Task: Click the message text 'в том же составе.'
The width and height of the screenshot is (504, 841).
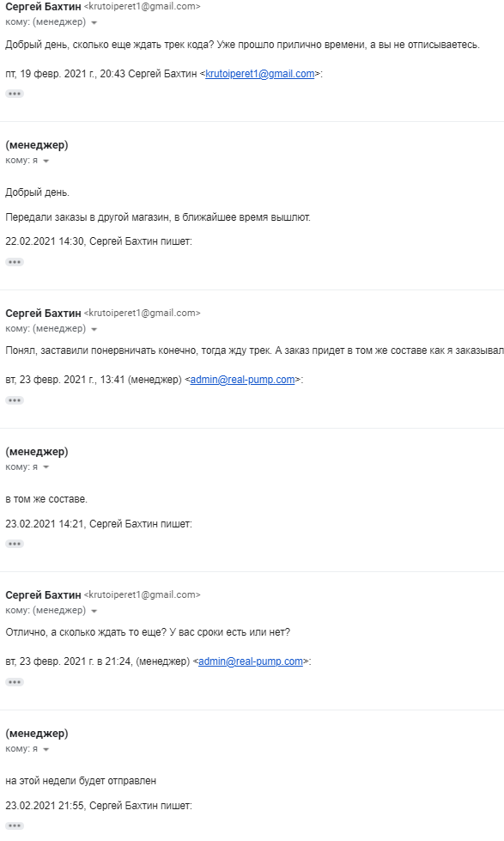Action: coord(46,499)
